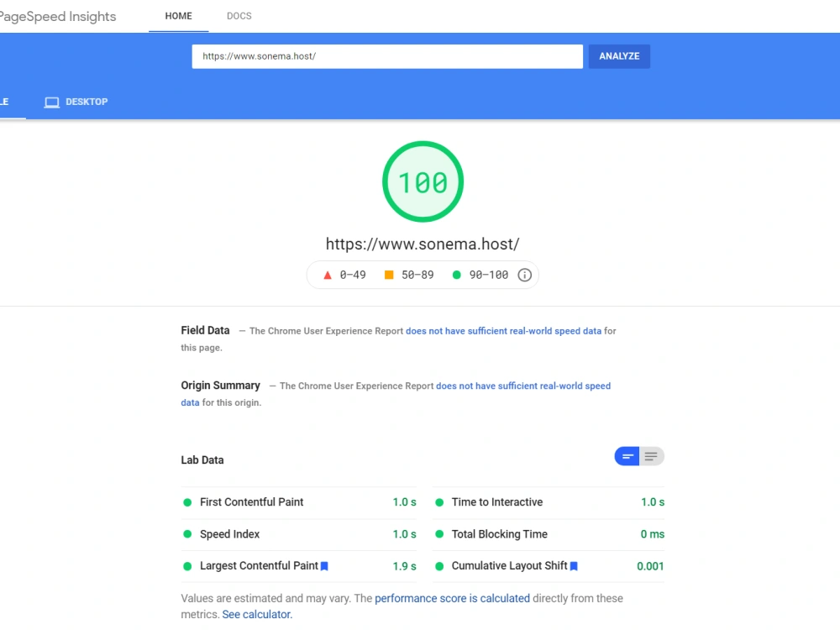
Task: Click the orange square 50–89 legend marker
Action: tap(389, 275)
